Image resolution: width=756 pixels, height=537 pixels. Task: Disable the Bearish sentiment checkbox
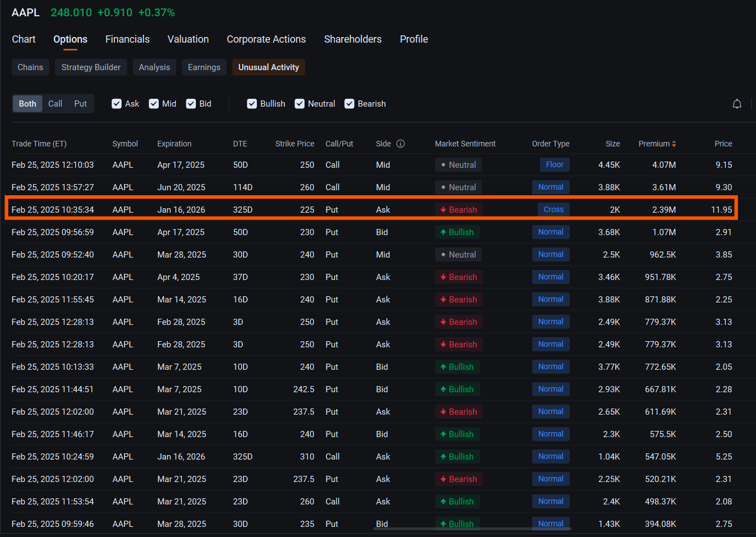pos(349,104)
